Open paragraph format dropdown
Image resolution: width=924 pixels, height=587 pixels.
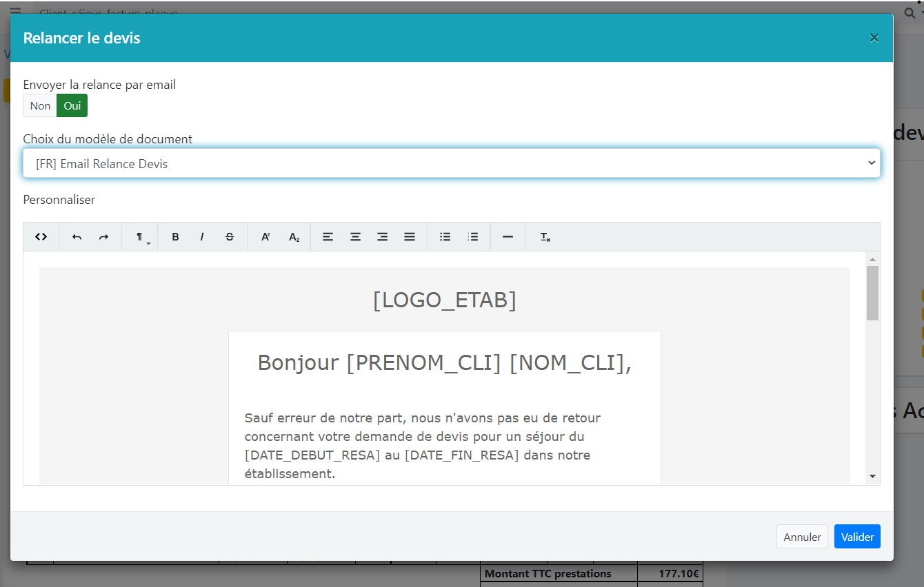141,237
